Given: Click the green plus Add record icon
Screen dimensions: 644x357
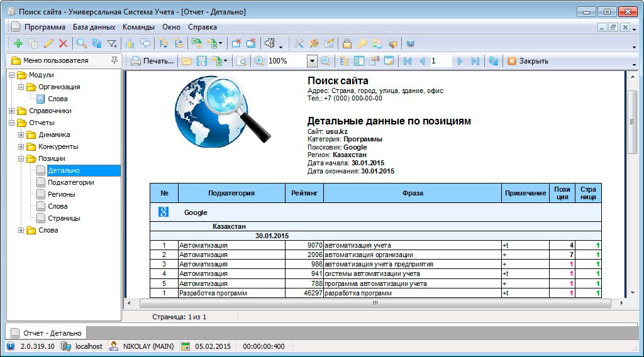Looking at the screenshot, I should [18, 43].
